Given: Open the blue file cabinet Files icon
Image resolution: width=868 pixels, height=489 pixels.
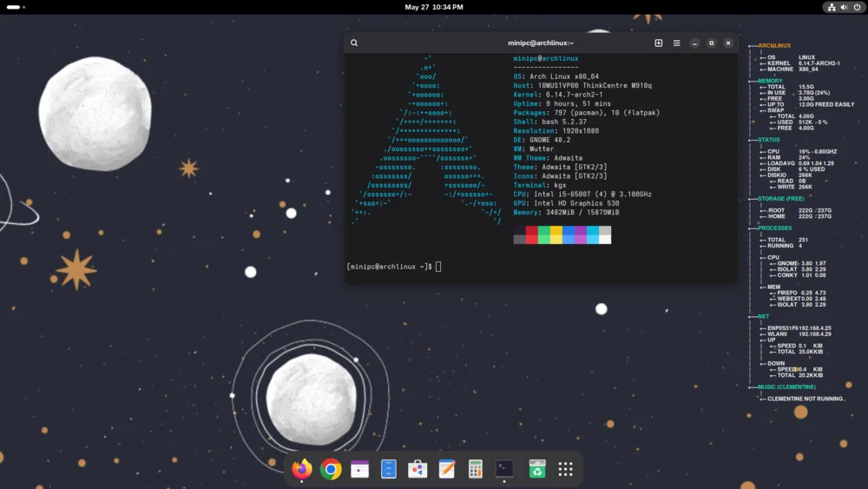Looking at the screenshot, I should click(389, 469).
